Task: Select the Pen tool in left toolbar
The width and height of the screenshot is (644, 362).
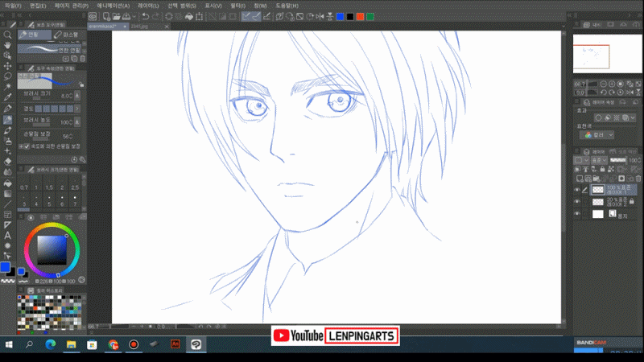Action: [x=7, y=109]
